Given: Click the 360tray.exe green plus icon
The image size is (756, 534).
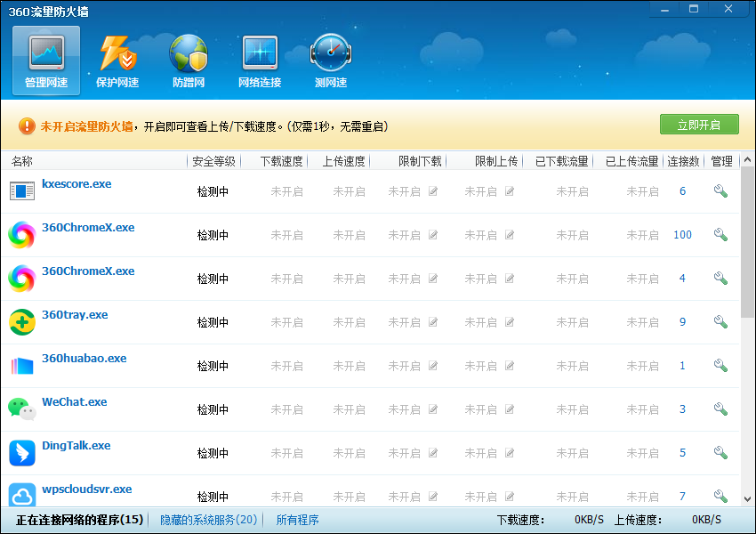Looking at the screenshot, I should pos(22,322).
